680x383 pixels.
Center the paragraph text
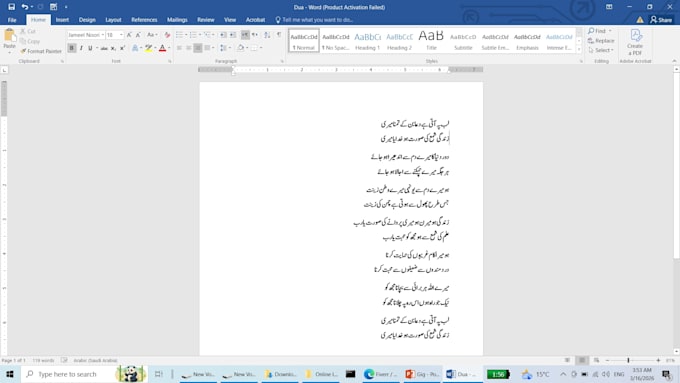pos(189,48)
